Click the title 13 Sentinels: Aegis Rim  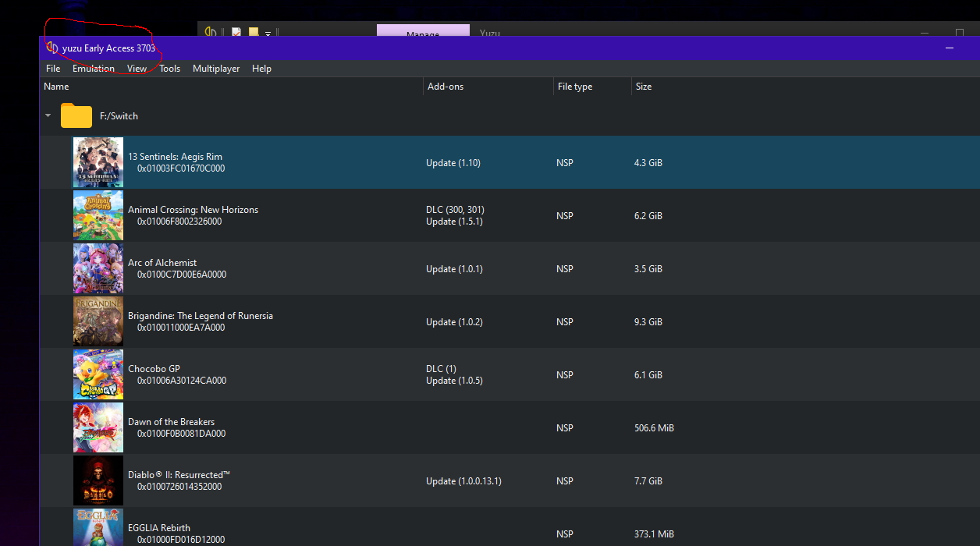click(175, 157)
